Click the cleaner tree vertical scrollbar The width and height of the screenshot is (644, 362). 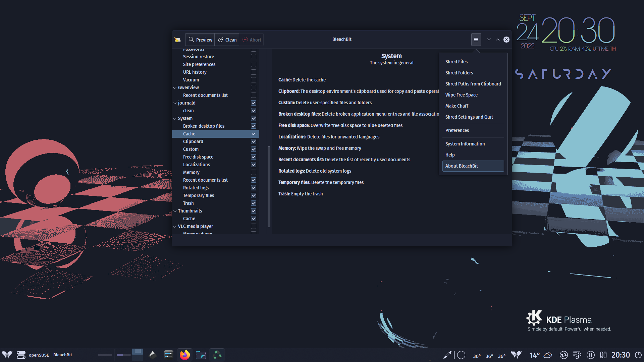tap(269, 187)
